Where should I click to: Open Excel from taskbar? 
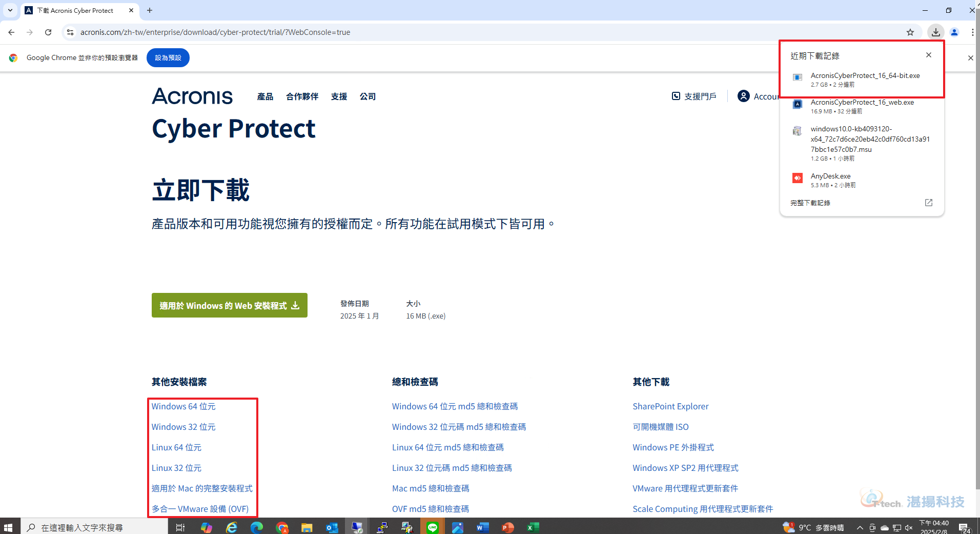533,527
